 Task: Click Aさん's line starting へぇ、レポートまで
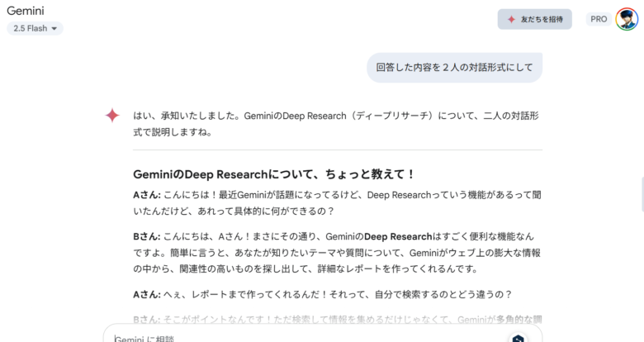322,294
